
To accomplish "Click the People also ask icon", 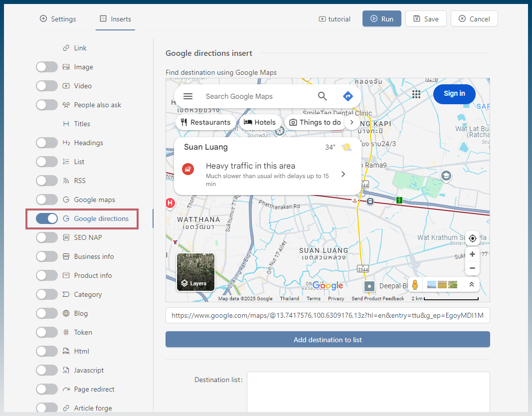I will click(66, 105).
